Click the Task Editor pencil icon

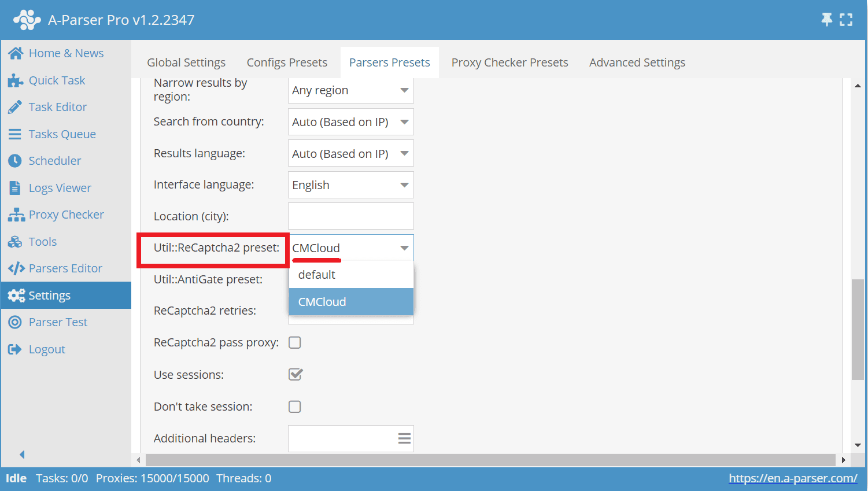pyautogui.click(x=16, y=107)
